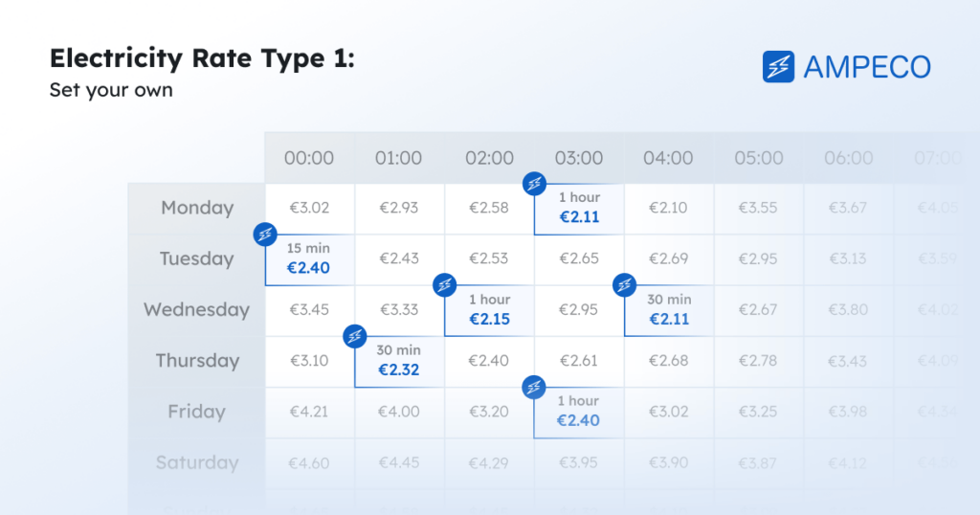Choose the Wednesday row header

(197, 310)
